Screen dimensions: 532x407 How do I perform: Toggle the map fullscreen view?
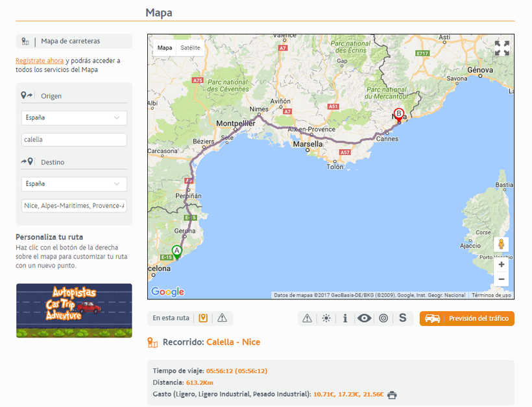[502, 49]
